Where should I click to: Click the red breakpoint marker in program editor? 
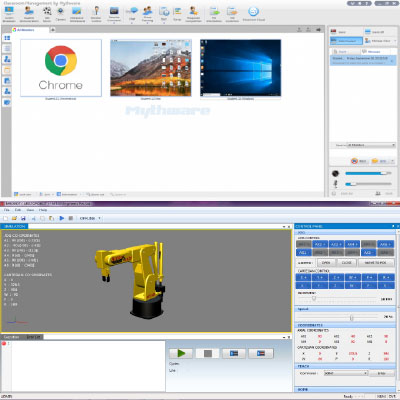coord(4,344)
